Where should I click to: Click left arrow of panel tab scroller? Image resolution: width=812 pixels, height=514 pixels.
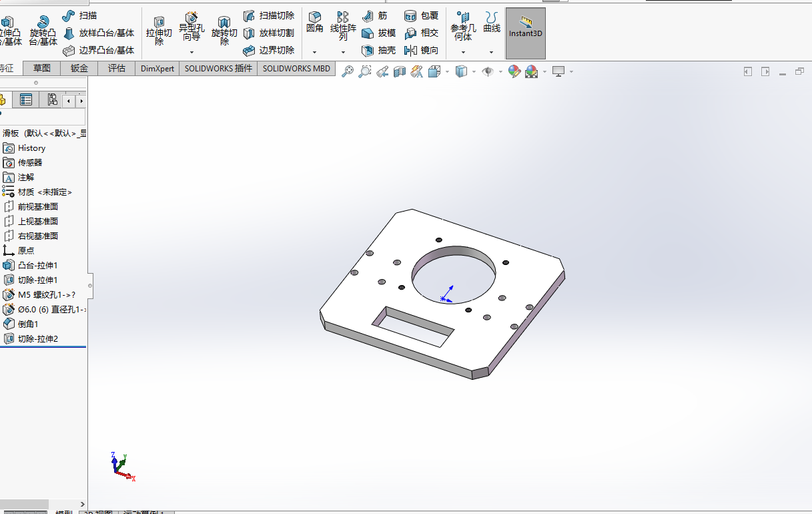tap(69, 101)
